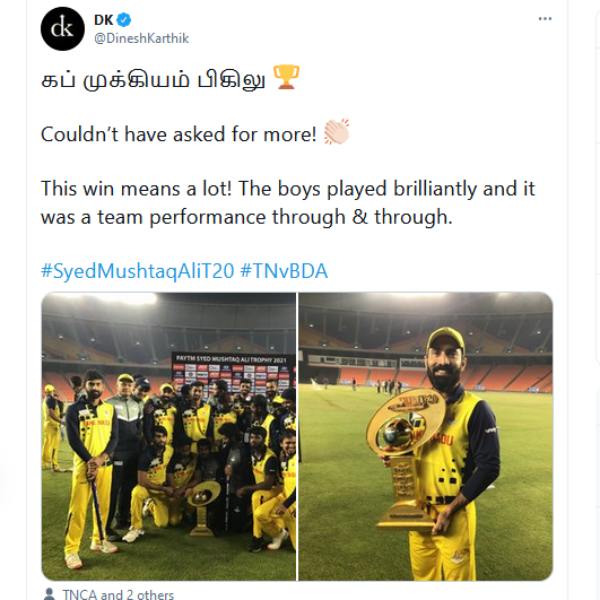Click the Tamil text line of the tweet
The image size is (600, 600).
(x=153, y=79)
